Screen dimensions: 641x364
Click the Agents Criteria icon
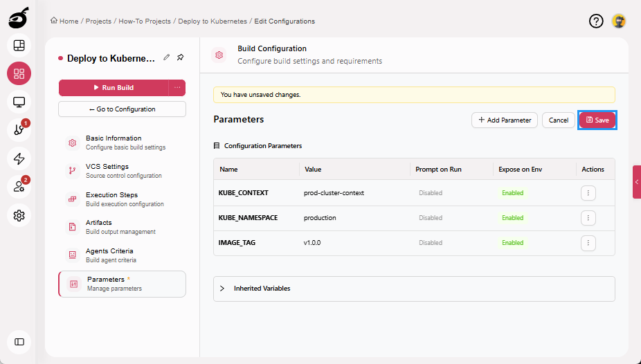coord(73,255)
